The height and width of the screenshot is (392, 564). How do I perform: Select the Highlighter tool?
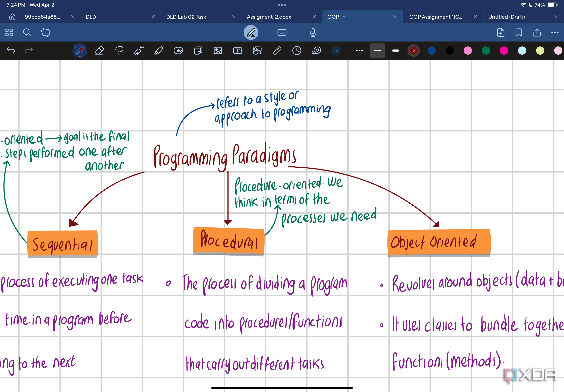(x=159, y=51)
